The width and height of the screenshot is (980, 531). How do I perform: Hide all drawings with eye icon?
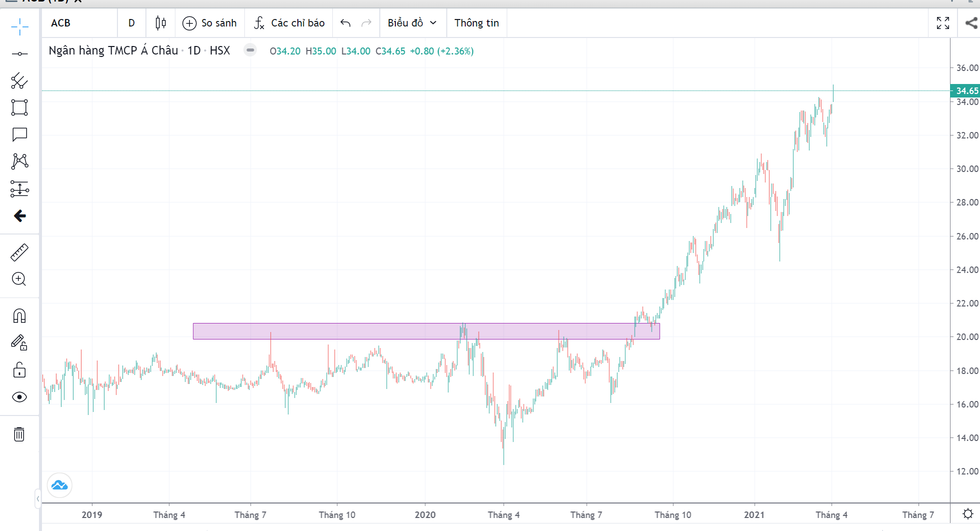(x=19, y=397)
